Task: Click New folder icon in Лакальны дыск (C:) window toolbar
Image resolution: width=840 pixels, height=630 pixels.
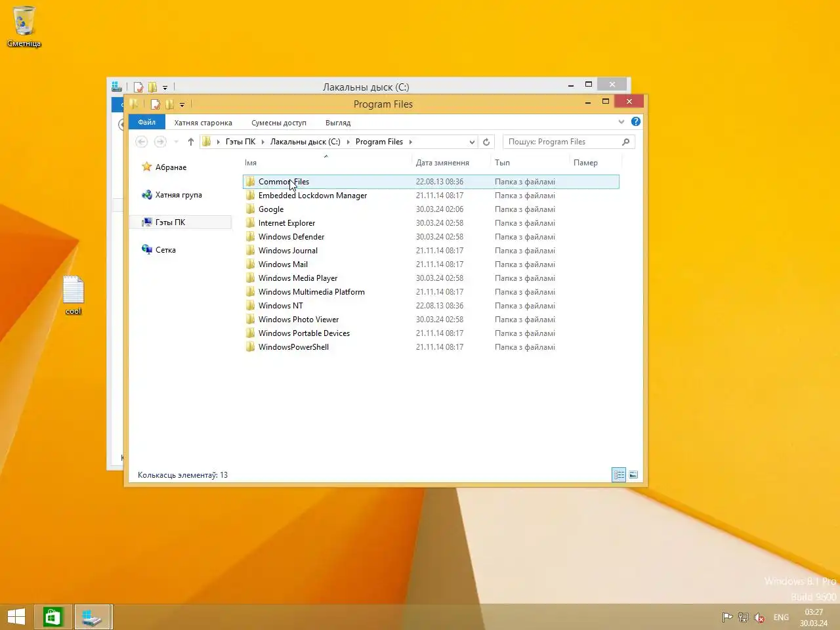Action: pos(152,87)
